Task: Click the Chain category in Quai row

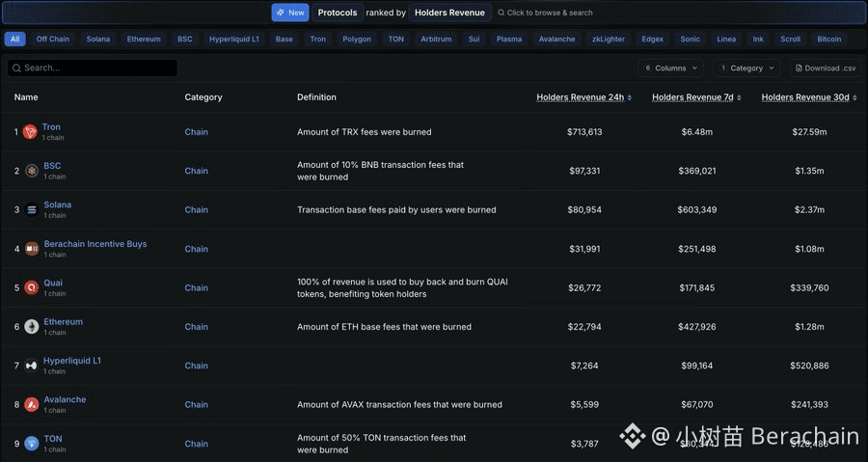Action: pos(196,287)
